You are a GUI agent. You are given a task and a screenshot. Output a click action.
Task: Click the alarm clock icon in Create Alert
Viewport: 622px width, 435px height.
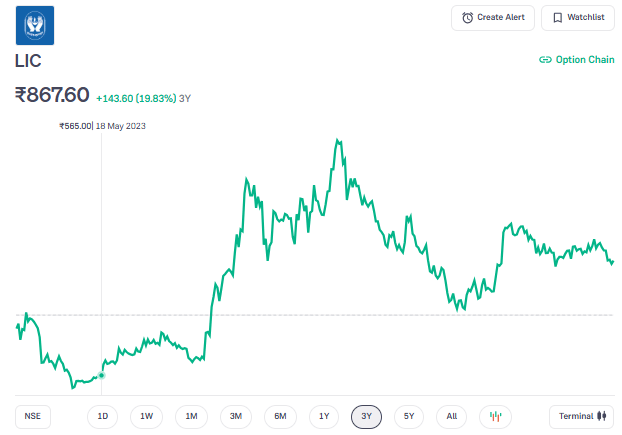pos(468,18)
